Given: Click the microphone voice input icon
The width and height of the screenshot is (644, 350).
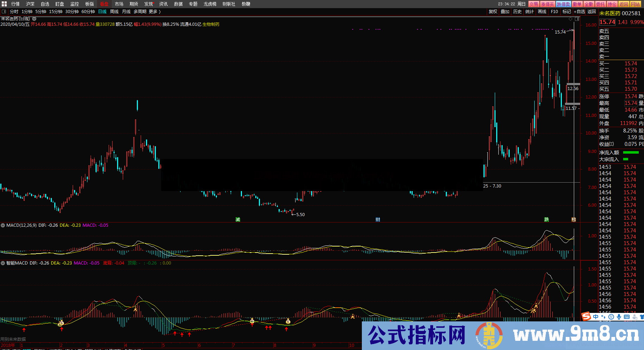Looking at the screenshot, I should [618, 317].
